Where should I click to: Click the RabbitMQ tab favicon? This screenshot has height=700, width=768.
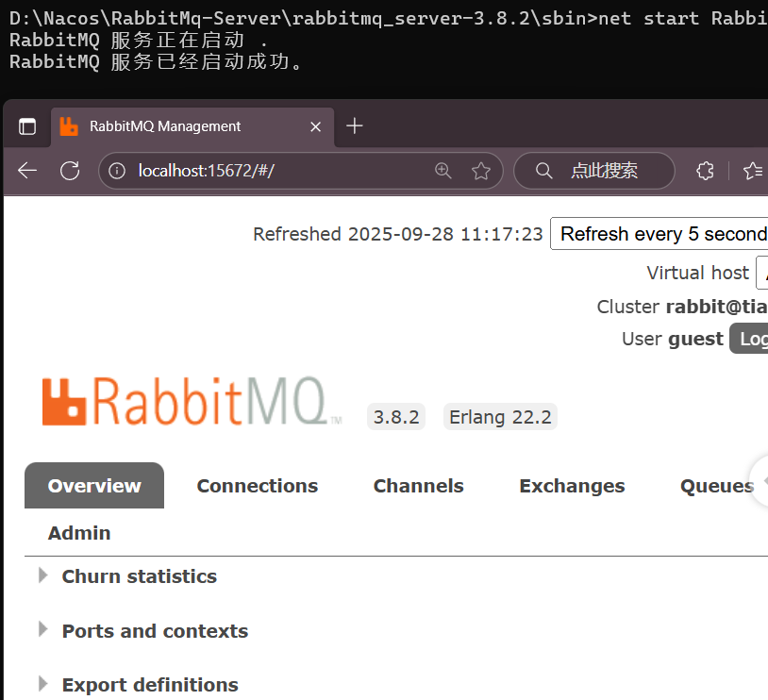(x=69, y=126)
